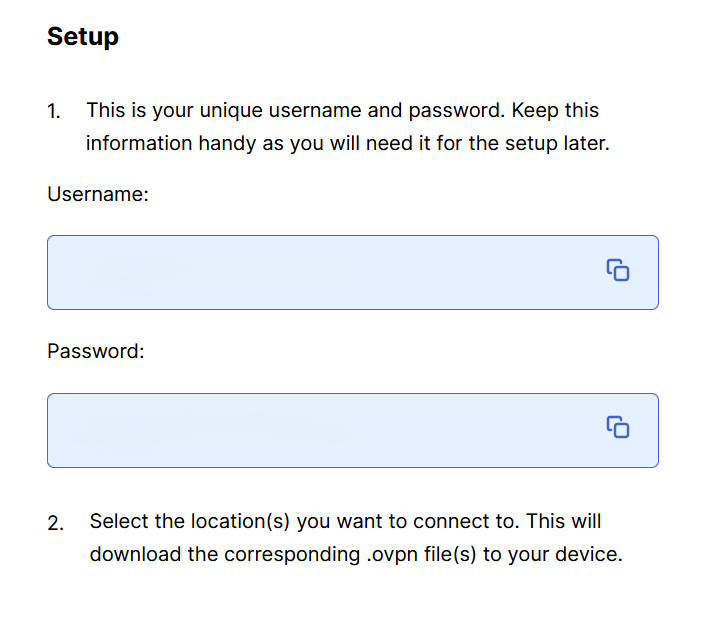Click the blurred username value text
Viewport: 706px width, 621px height.
140,270
